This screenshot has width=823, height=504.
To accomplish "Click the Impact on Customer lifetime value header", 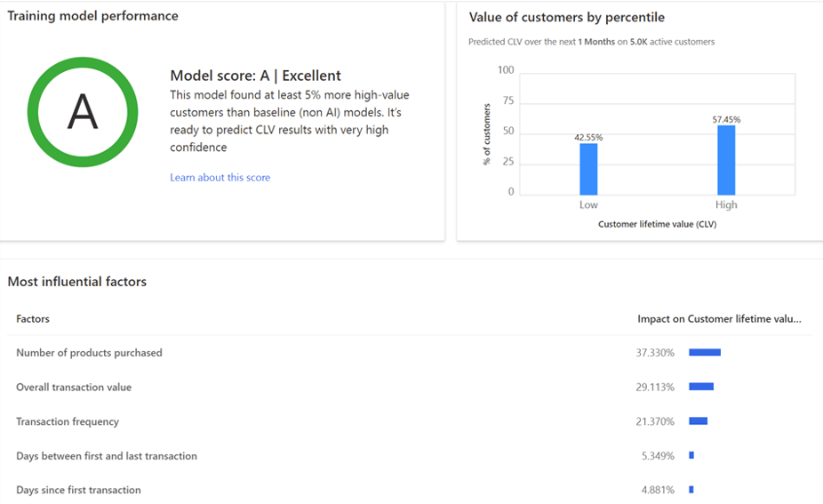I will [719, 318].
